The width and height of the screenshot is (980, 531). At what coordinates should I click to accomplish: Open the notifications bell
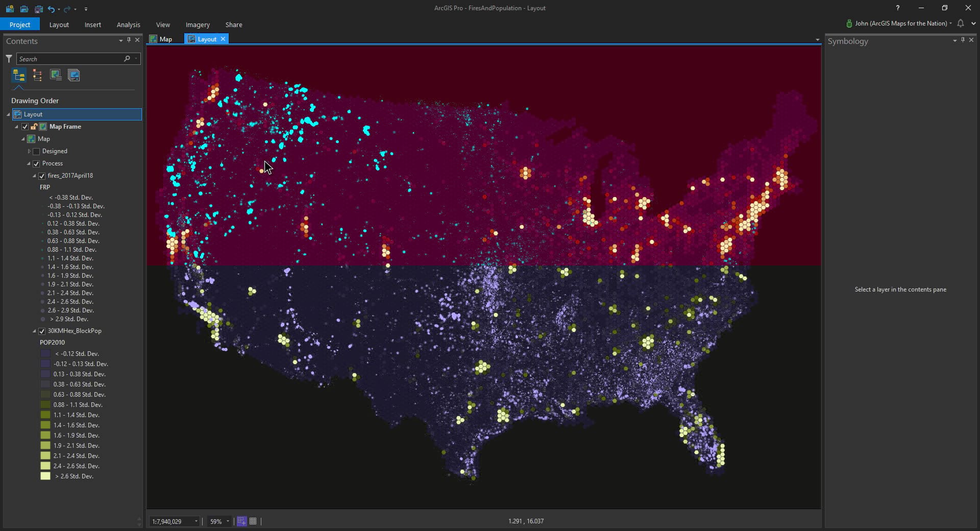(960, 23)
